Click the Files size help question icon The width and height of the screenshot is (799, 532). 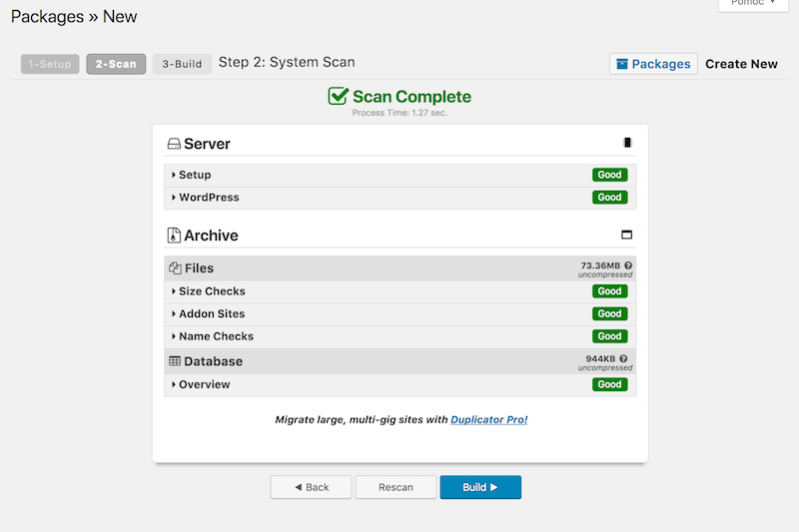pyautogui.click(x=628, y=266)
